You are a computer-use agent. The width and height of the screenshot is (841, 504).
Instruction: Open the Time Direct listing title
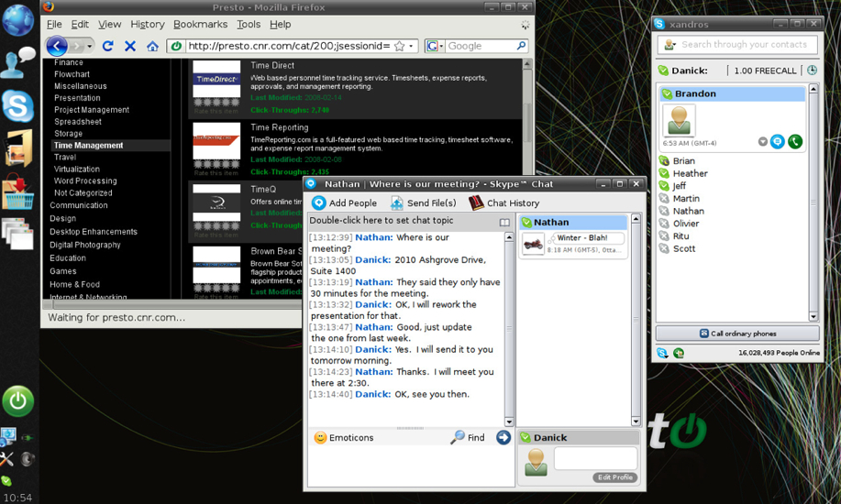point(272,65)
